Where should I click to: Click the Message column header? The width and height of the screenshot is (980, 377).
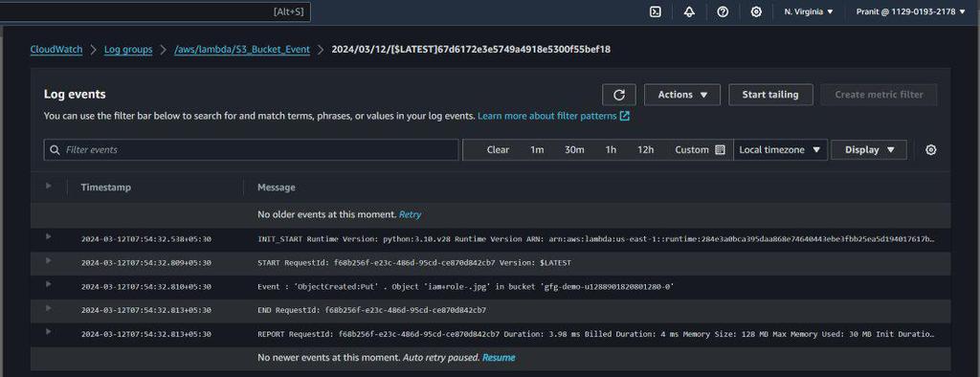(x=277, y=188)
